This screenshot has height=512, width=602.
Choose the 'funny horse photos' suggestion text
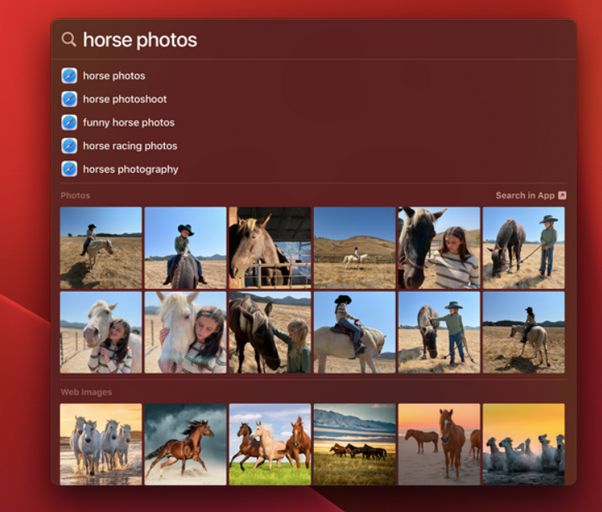(129, 123)
